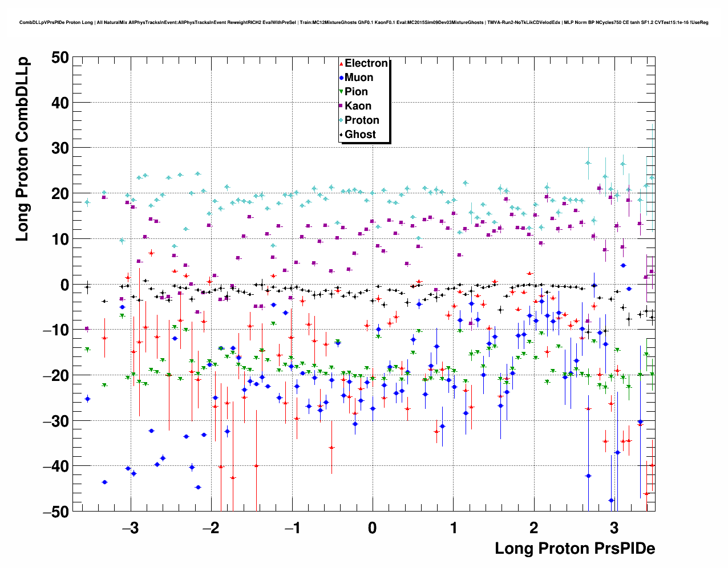
Task: Select the Kaon legend text
Action: [358, 106]
